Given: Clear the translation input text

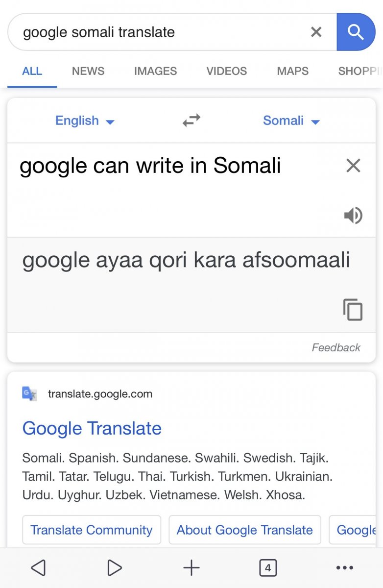Looking at the screenshot, I should pyautogui.click(x=353, y=166).
